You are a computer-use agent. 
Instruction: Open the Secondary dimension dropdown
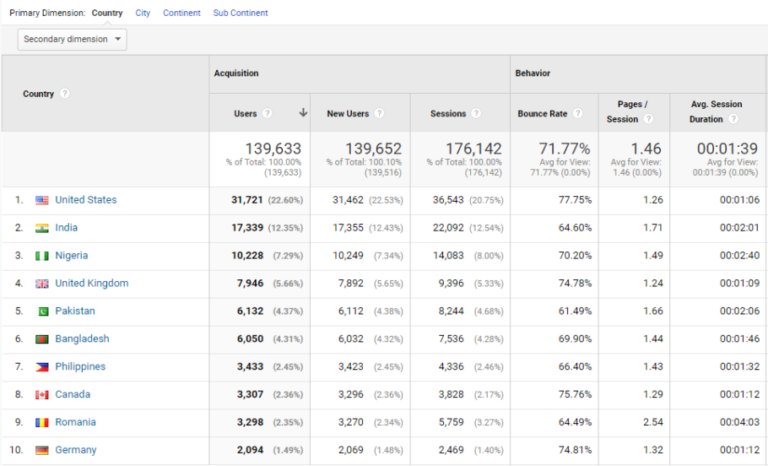click(72, 39)
